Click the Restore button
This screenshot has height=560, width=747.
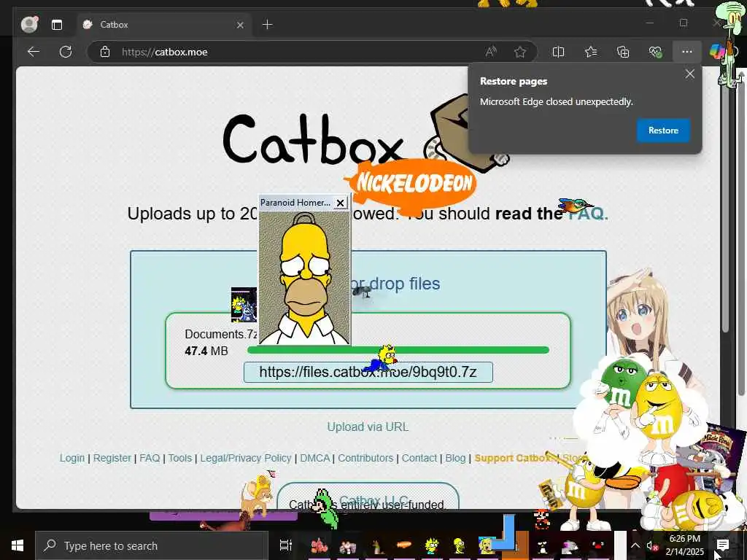663,131
